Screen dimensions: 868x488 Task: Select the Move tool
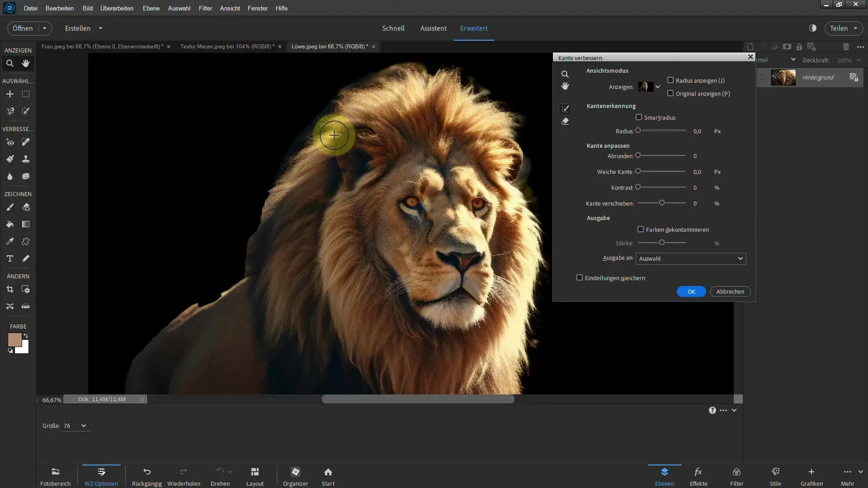click(10, 94)
